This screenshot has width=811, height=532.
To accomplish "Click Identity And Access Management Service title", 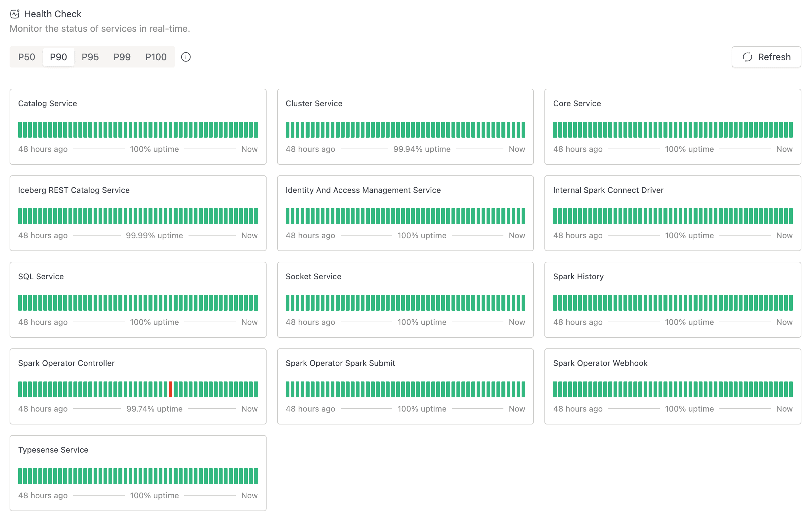I will coord(363,190).
